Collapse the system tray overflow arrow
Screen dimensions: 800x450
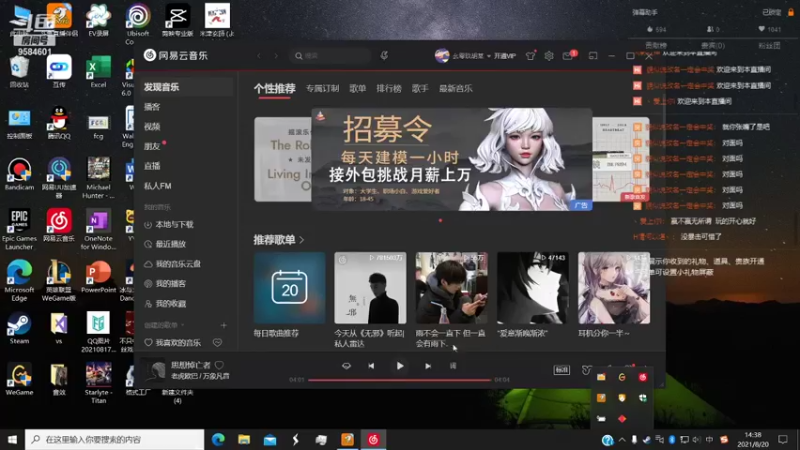(x=622, y=439)
